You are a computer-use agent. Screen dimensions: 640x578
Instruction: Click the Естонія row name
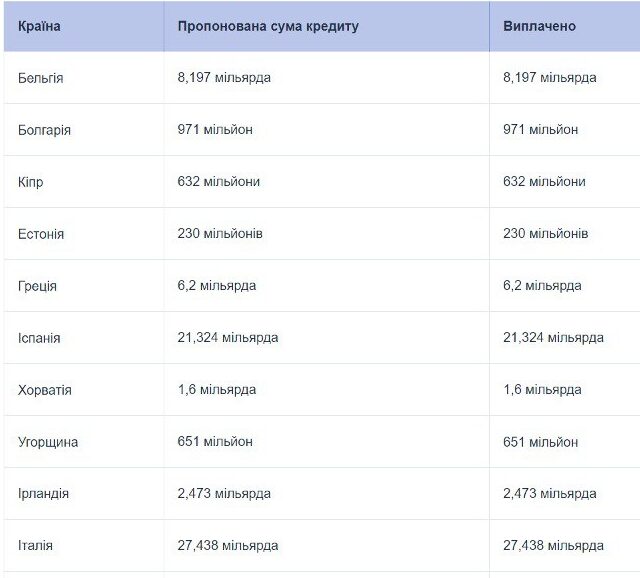tap(41, 234)
